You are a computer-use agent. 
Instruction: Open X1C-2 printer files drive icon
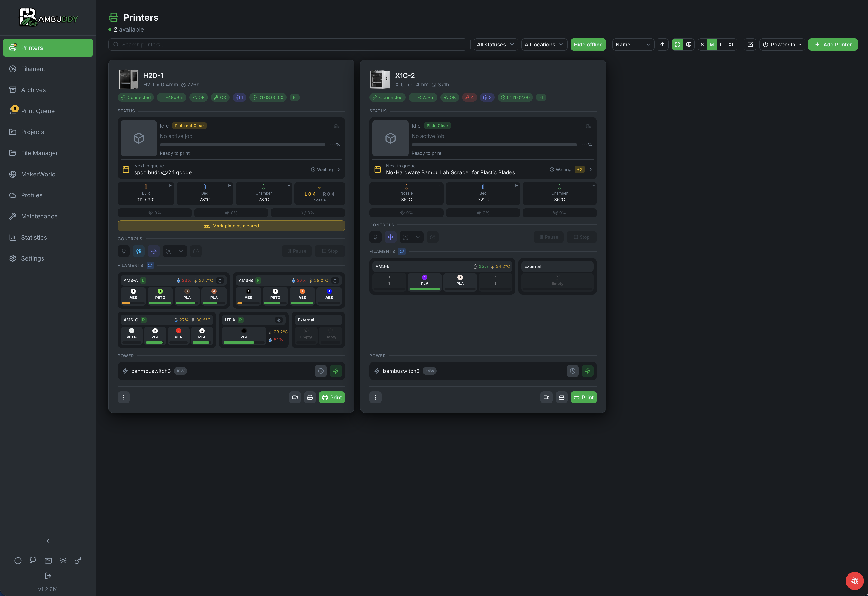point(561,397)
